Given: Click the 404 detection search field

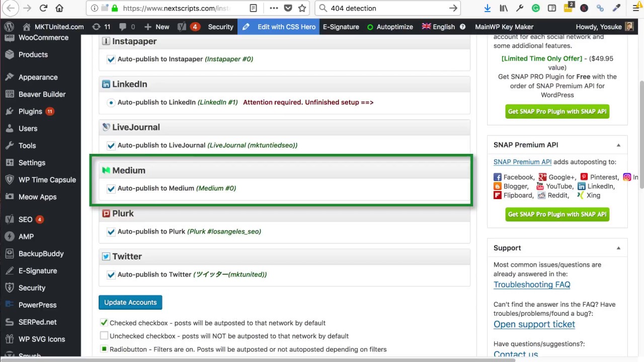Looking at the screenshot, I should point(387,8).
